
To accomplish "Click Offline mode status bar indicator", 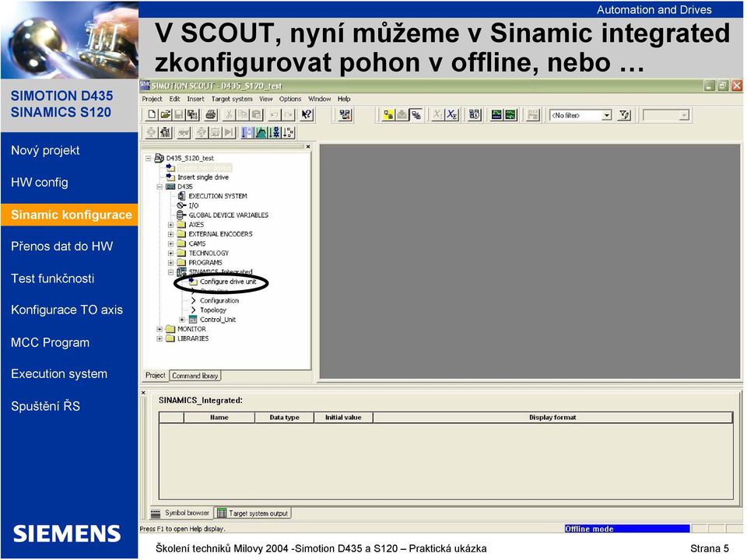I will (x=627, y=529).
